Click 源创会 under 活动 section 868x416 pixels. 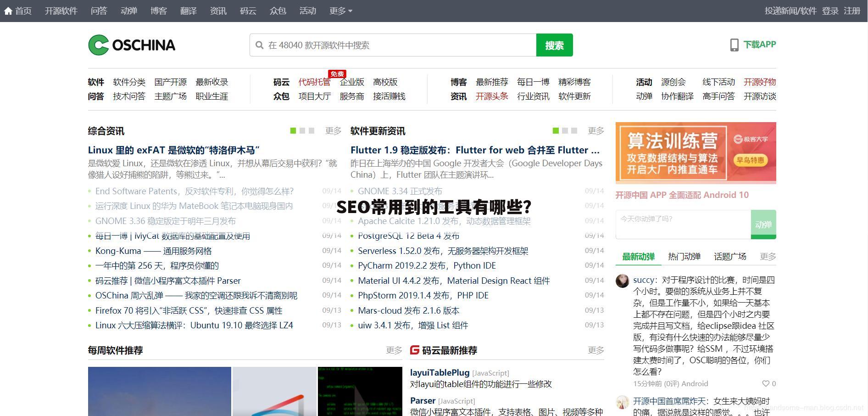pos(673,82)
